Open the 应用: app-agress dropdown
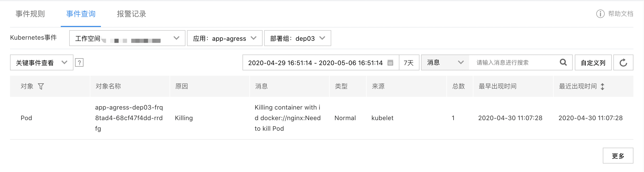The width and height of the screenshot is (644, 172). (x=225, y=38)
